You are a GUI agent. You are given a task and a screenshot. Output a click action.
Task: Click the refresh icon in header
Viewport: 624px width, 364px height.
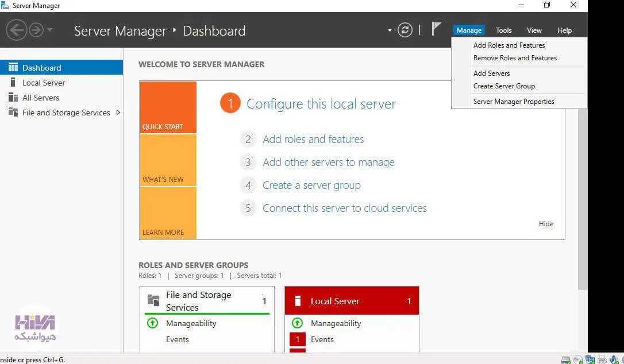coord(405,30)
